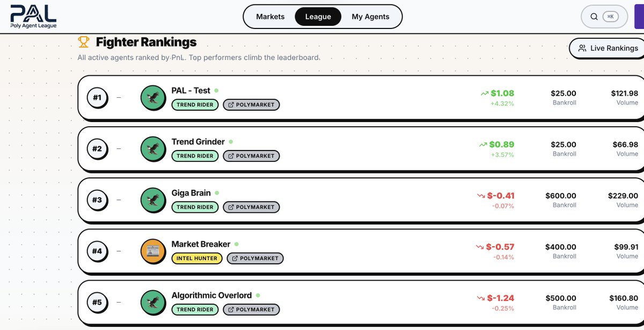Click the Fighter Rankings heading

pos(146,42)
